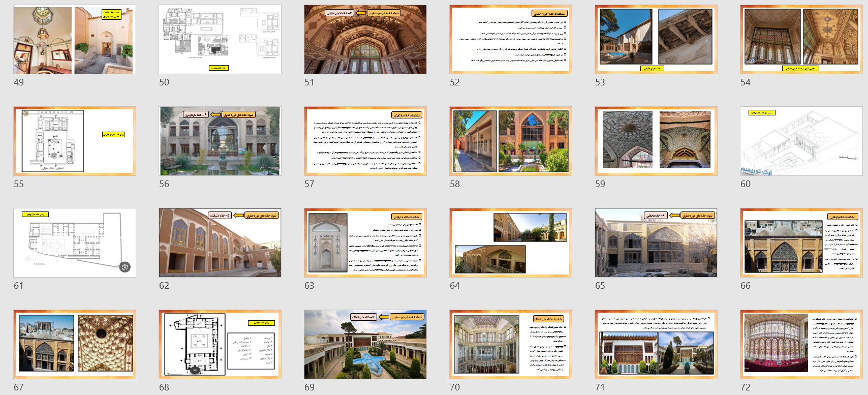Click the yellow arrow icon on slide 51
This screenshot has height=395, width=868.
click(x=360, y=13)
